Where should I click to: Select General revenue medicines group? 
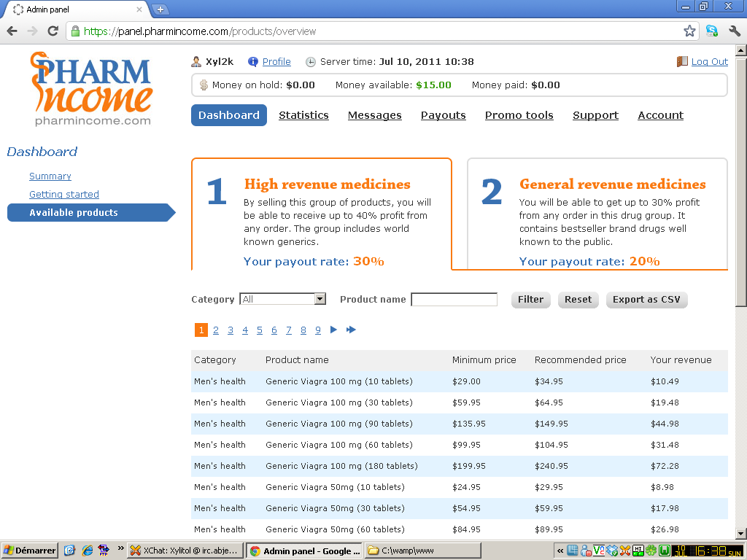tap(597, 214)
